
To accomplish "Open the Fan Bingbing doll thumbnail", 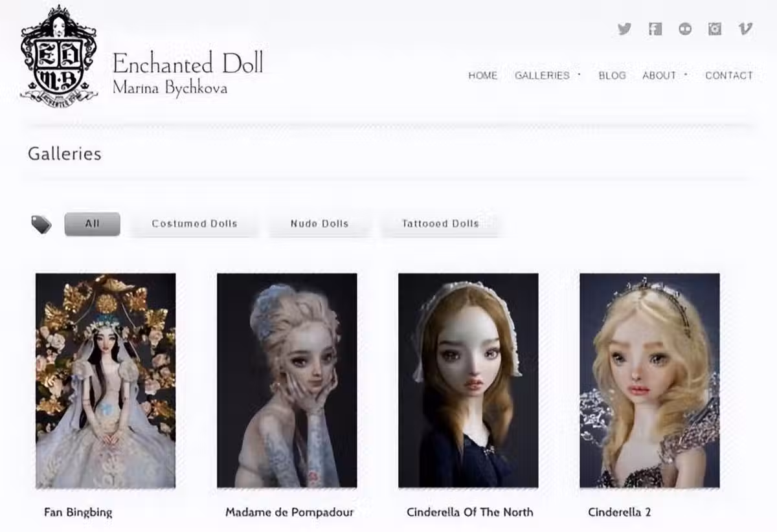I will tap(106, 381).
